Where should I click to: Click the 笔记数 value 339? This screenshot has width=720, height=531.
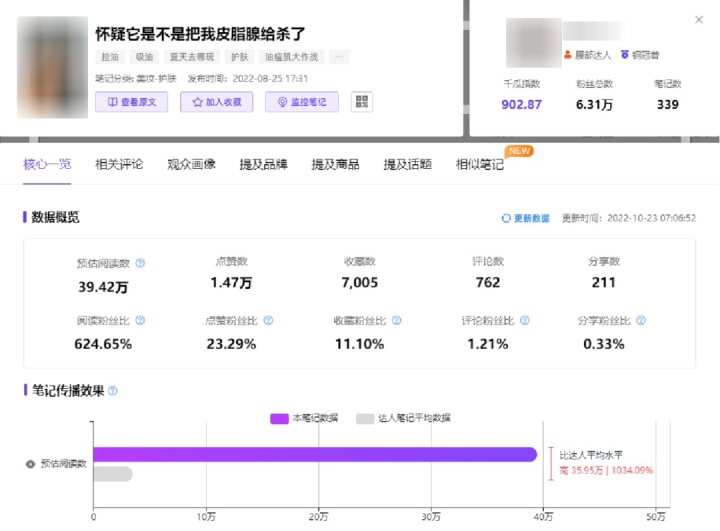[668, 105]
